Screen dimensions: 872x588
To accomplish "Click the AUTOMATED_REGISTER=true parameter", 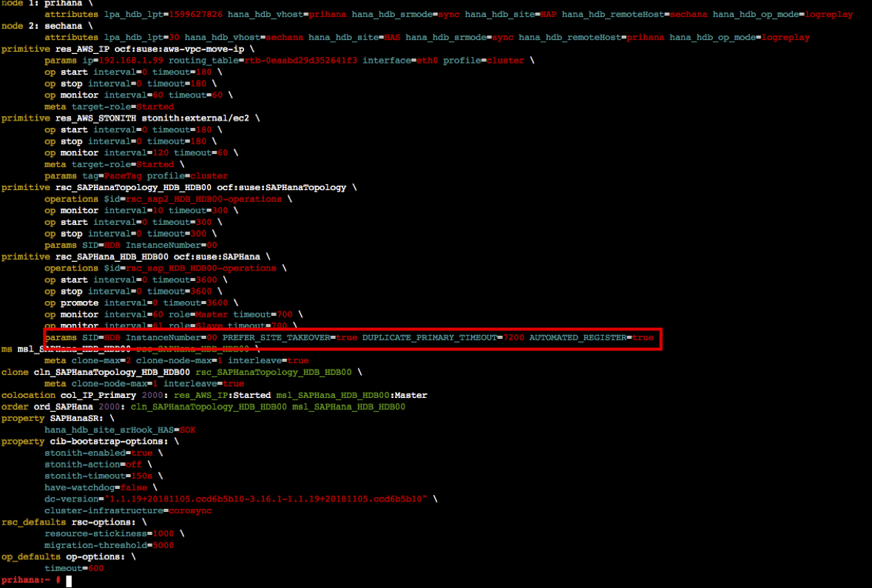I will point(591,337).
